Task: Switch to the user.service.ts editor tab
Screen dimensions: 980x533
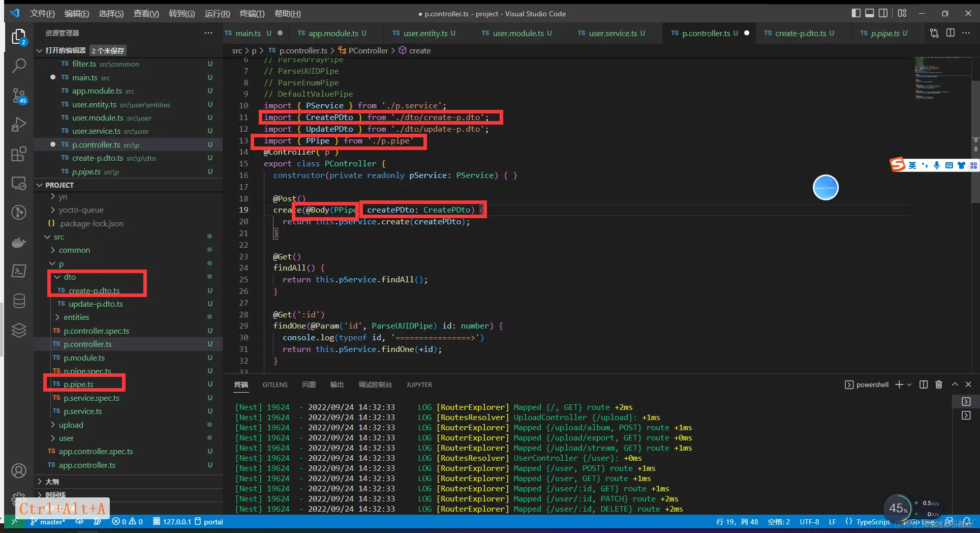Action: tap(616, 33)
